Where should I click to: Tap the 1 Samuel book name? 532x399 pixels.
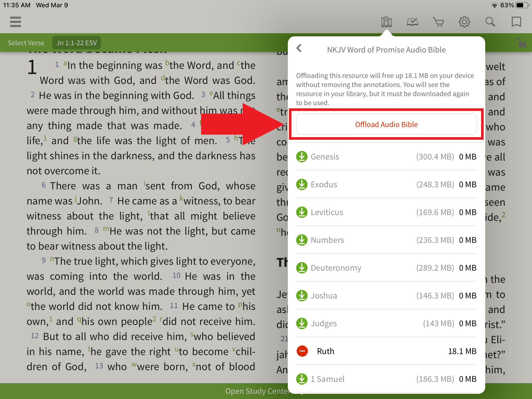pos(328,379)
